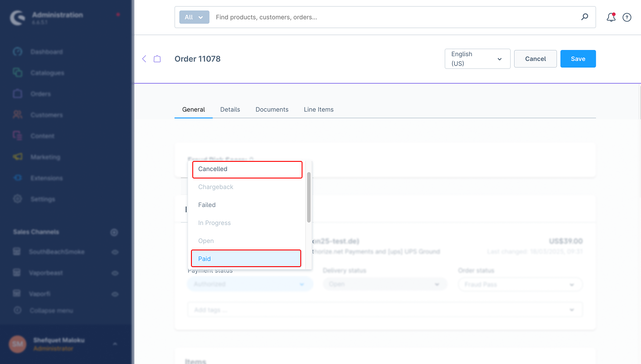
Task: Click the Marketing megaphone icon
Action: (x=18, y=157)
